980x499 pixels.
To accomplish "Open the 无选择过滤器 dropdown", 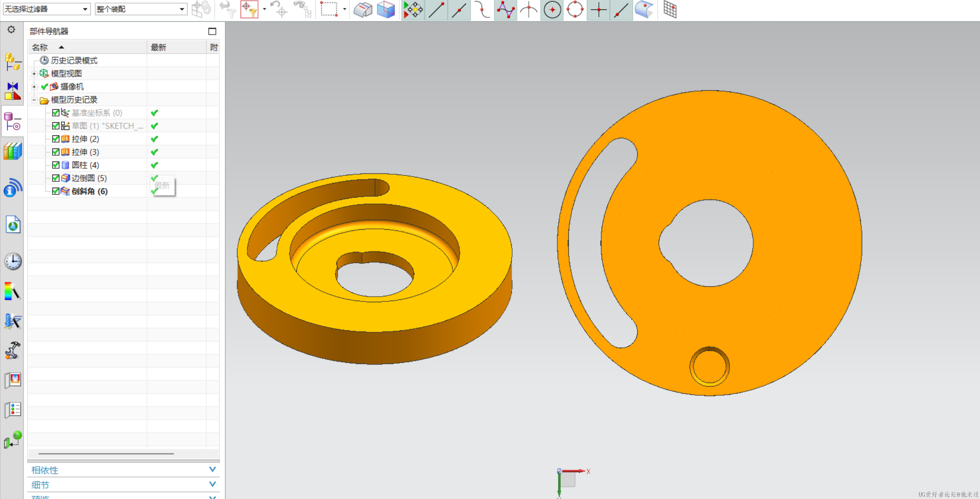I will click(x=47, y=9).
